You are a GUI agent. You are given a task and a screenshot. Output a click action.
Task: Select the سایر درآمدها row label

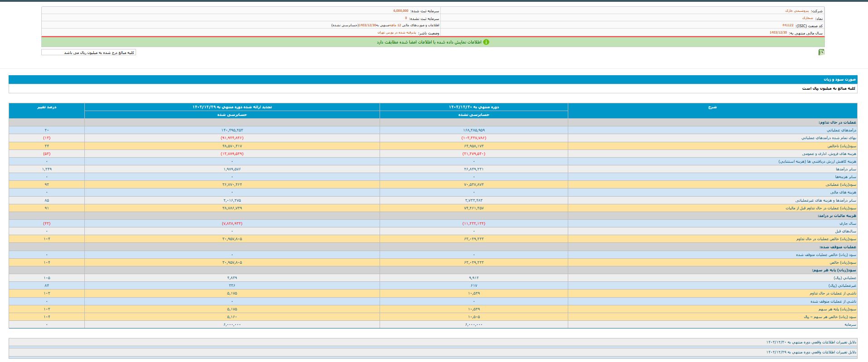click(846, 169)
